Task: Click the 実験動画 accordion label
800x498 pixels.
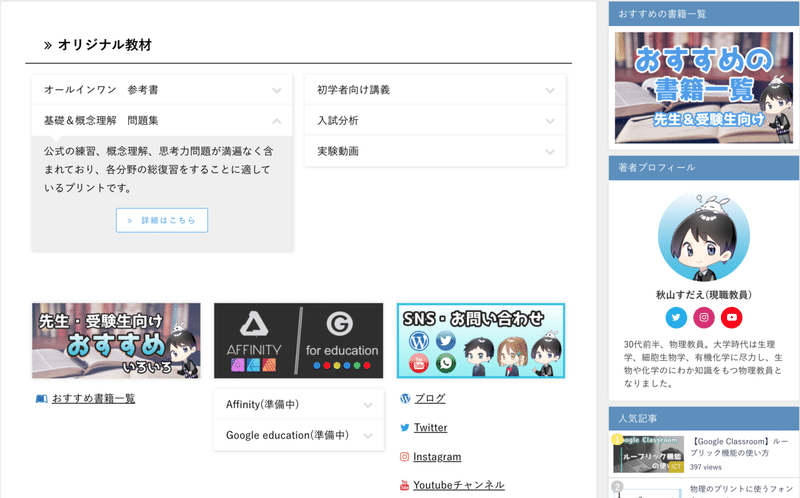Action: [x=338, y=152]
